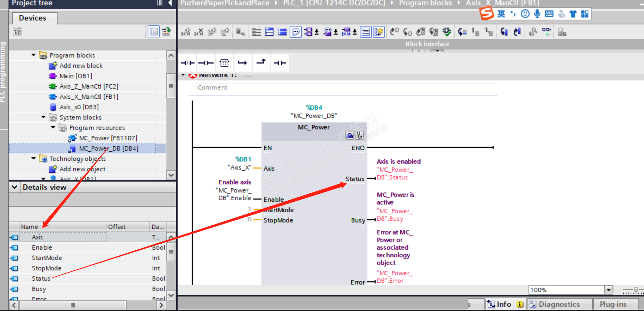
Task: Open Main [OB1] block
Action: pyautogui.click(x=76, y=76)
